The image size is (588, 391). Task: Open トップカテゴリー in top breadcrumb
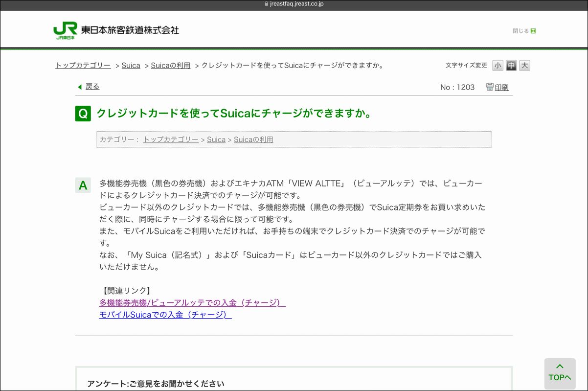pos(83,66)
